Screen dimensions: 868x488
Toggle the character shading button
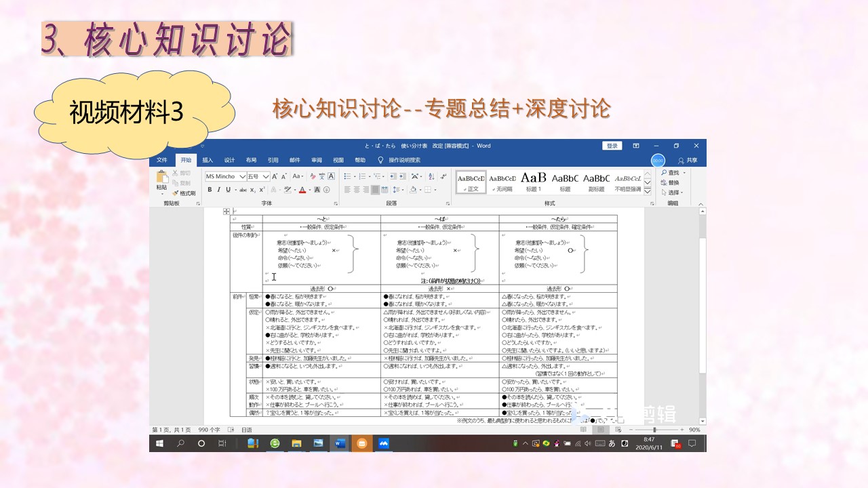[x=317, y=190]
